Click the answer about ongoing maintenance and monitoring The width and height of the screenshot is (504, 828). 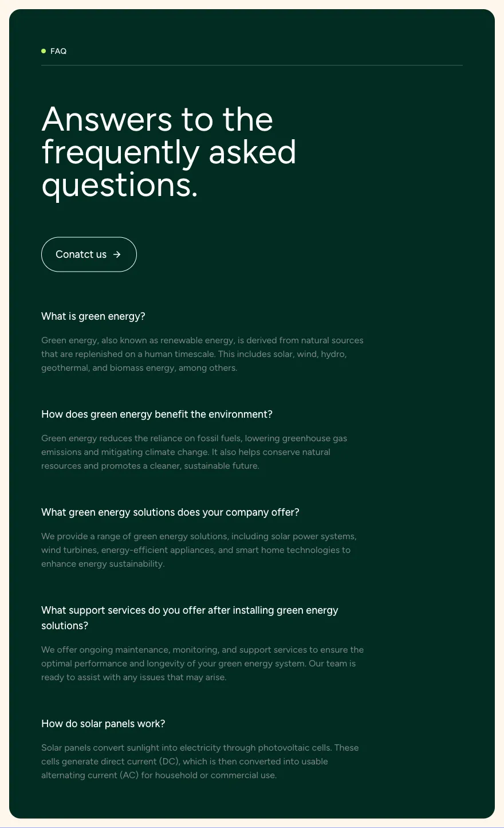pos(202,664)
